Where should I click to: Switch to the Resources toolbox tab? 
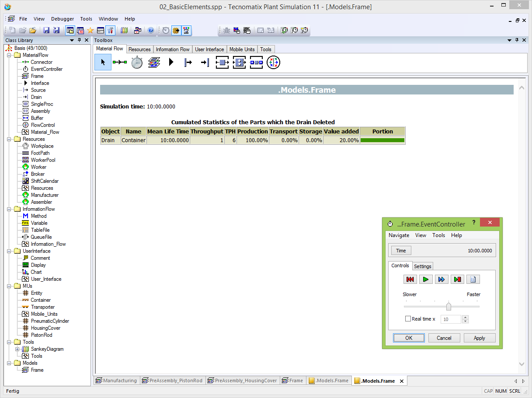pos(139,49)
